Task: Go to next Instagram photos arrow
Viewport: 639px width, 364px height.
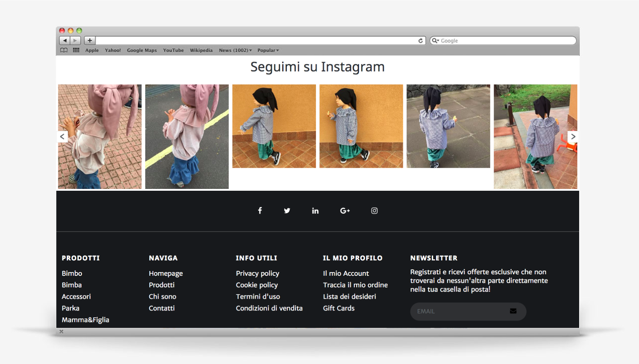Action: (x=573, y=136)
